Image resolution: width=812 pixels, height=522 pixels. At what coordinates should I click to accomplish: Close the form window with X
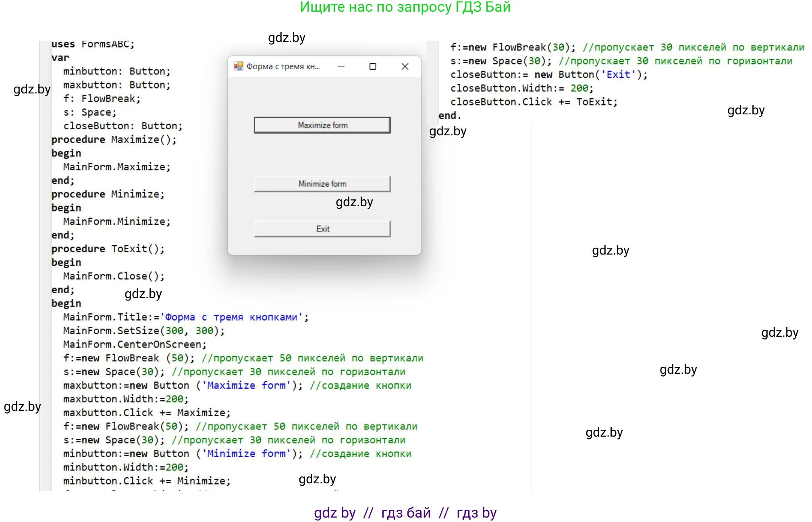tap(405, 66)
